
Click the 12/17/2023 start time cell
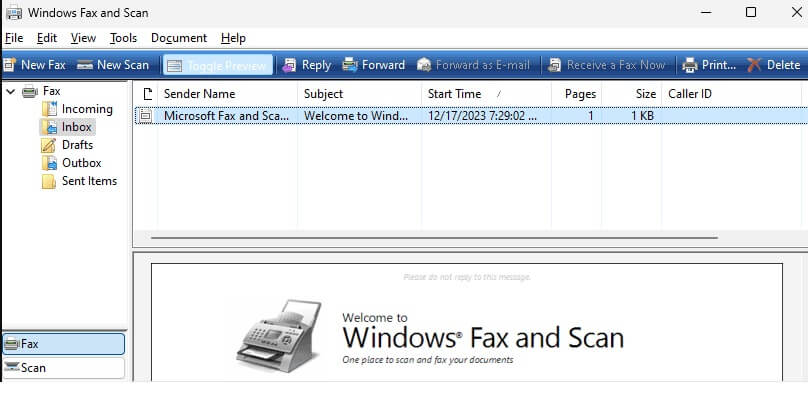[x=482, y=116]
